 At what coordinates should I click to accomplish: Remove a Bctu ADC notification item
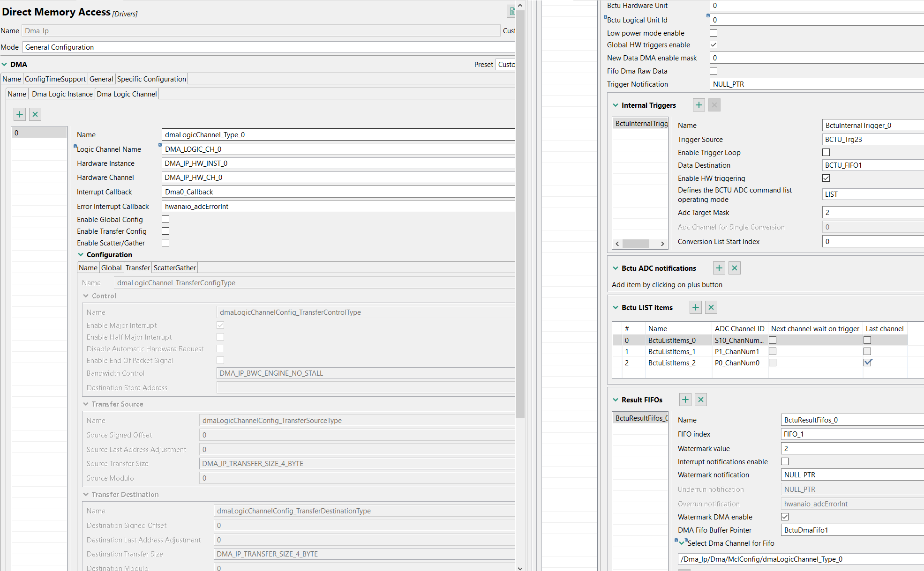pyautogui.click(x=735, y=268)
